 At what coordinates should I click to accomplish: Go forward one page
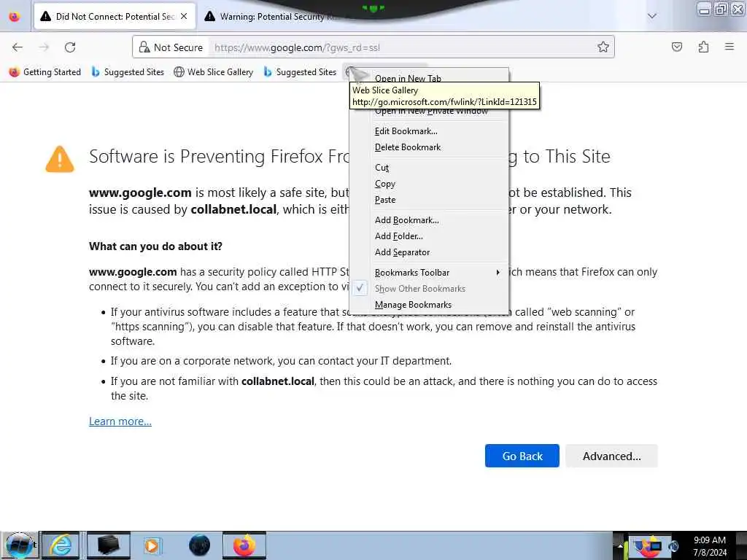click(44, 47)
